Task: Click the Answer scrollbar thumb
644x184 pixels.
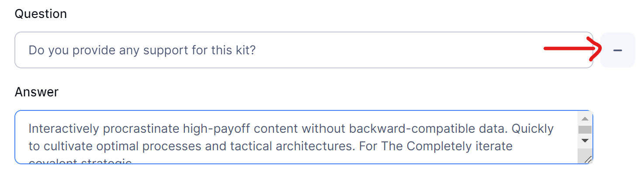Action: tap(585, 130)
